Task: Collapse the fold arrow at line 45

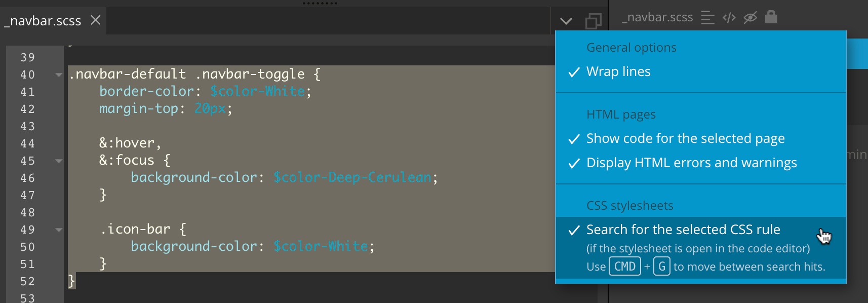Action: pos(59,161)
